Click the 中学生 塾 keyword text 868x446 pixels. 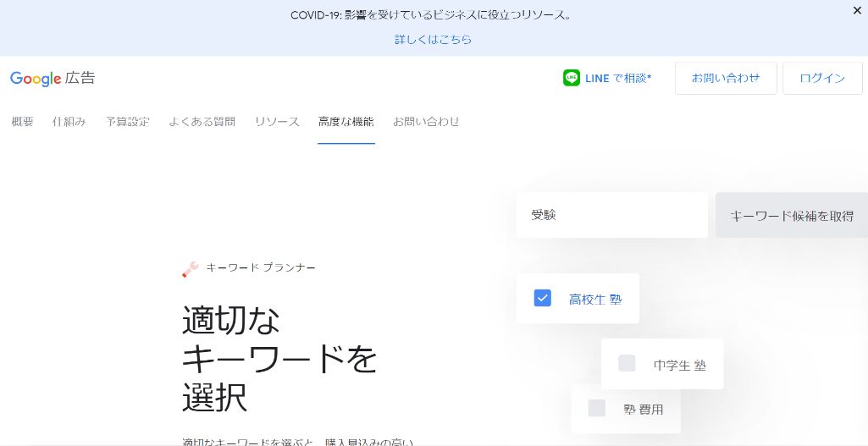point(680,366)
